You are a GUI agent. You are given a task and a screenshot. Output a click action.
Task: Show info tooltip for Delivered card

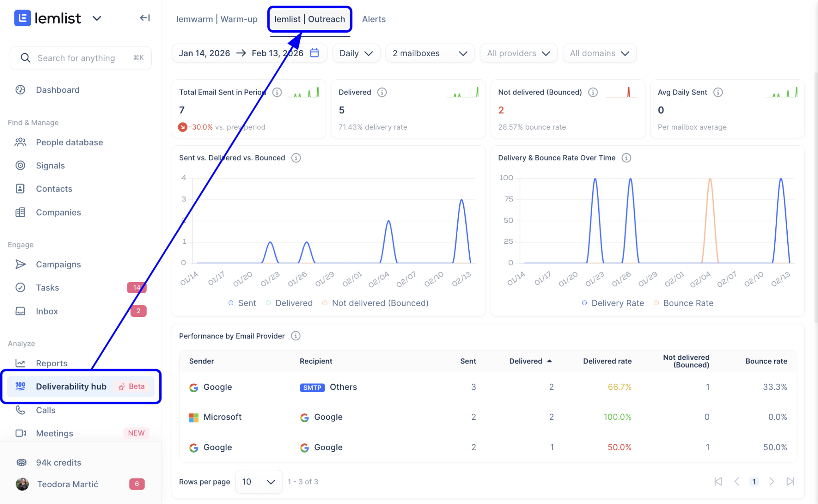click(x=382, y=92)
